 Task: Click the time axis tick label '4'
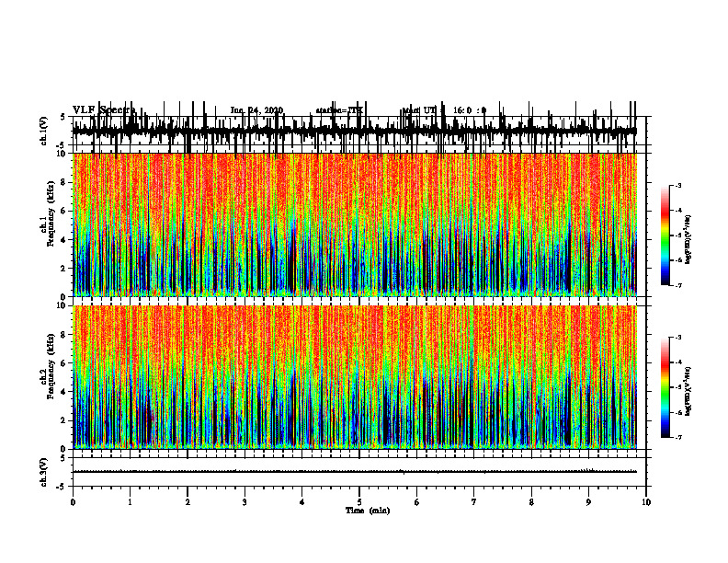tap(302, 502)
